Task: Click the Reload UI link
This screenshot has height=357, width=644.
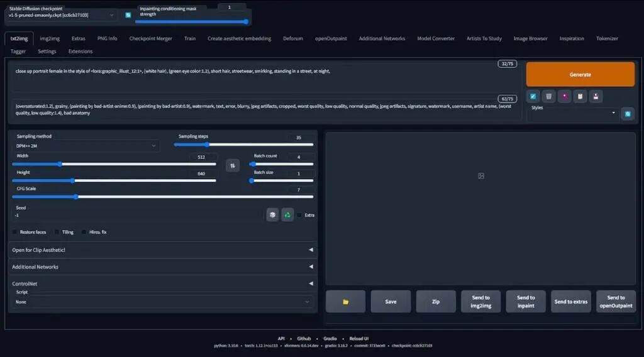Action: [x=359, y=339]
